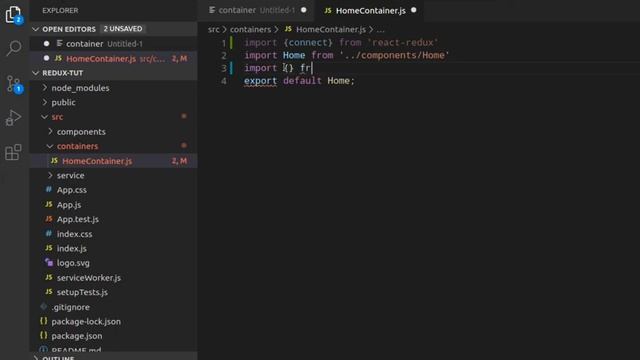The image size is (640, 360).
Task: Collapse the REDUX-TUT project section
Action: (36, 73)
